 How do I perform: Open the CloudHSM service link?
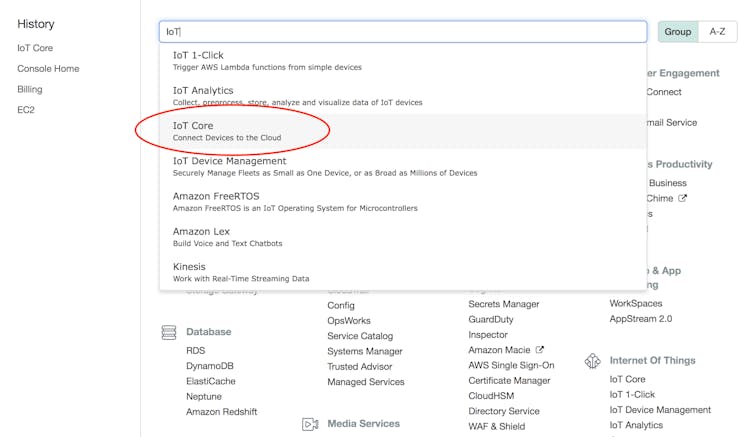point(491,396)
